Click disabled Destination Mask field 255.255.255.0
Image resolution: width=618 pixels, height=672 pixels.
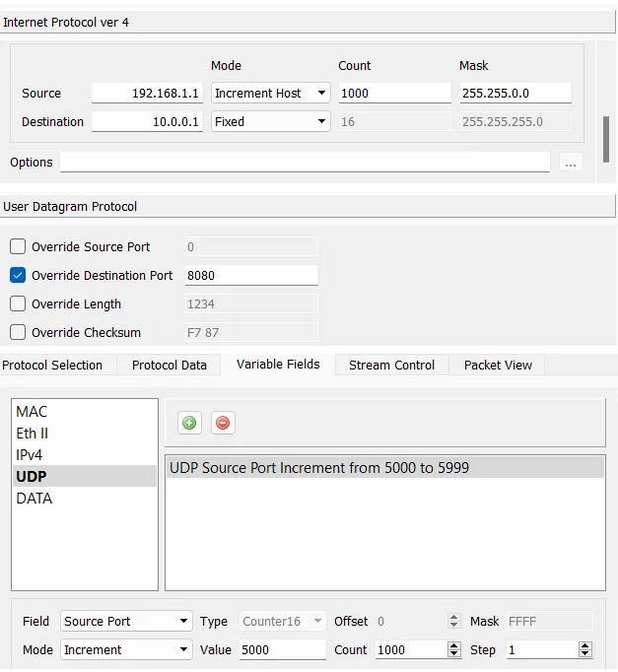[x=515, y=122]
